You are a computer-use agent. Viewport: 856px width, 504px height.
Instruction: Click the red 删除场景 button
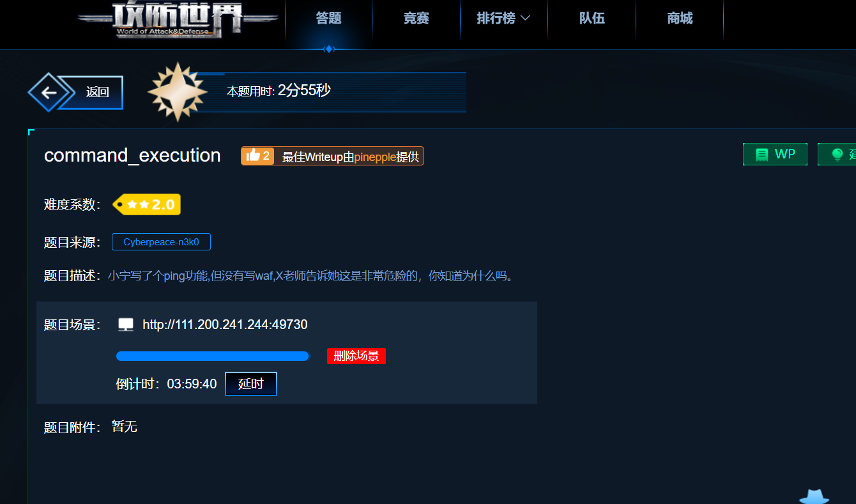[356, 356]
